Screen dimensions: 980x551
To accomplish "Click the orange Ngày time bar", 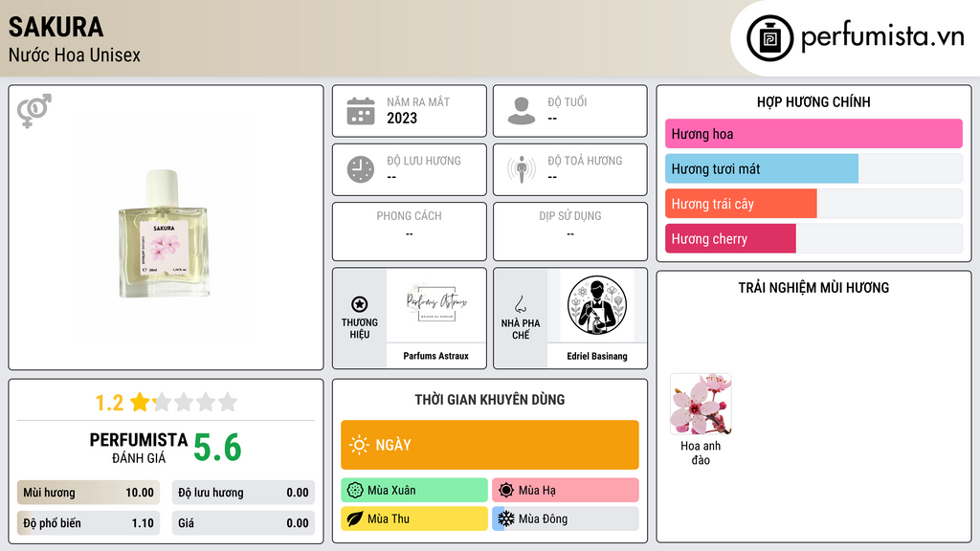I will click(490, 445).
